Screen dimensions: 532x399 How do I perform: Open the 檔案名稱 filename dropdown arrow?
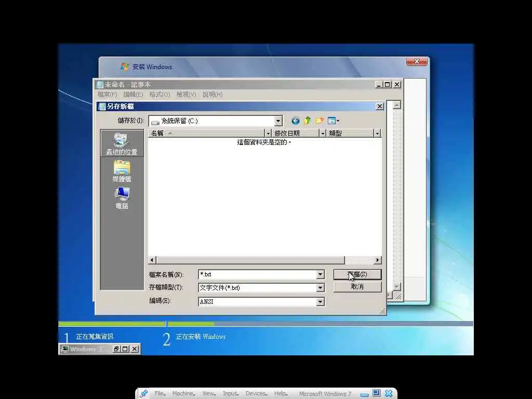[320, 274]
